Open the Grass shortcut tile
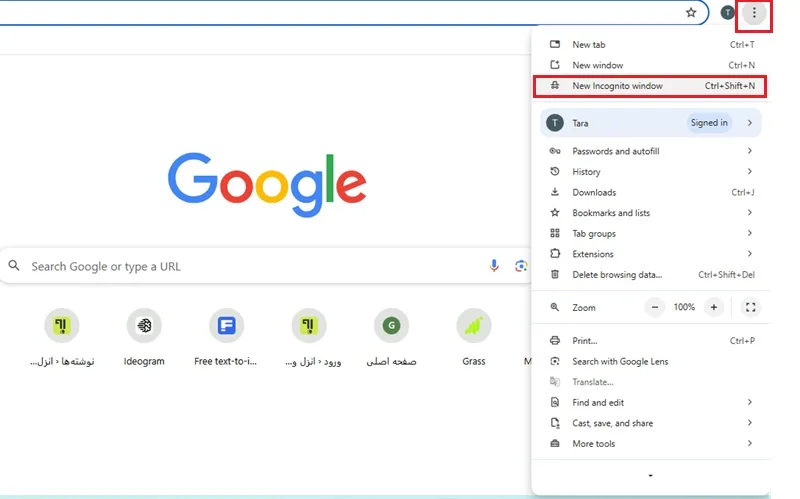This screenshot has height=499, width=800. 473,338
